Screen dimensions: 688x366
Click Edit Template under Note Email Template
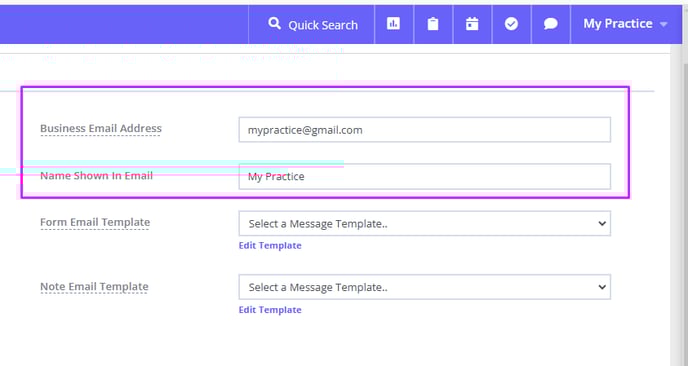pyautogui.click(x=270, y=310)
